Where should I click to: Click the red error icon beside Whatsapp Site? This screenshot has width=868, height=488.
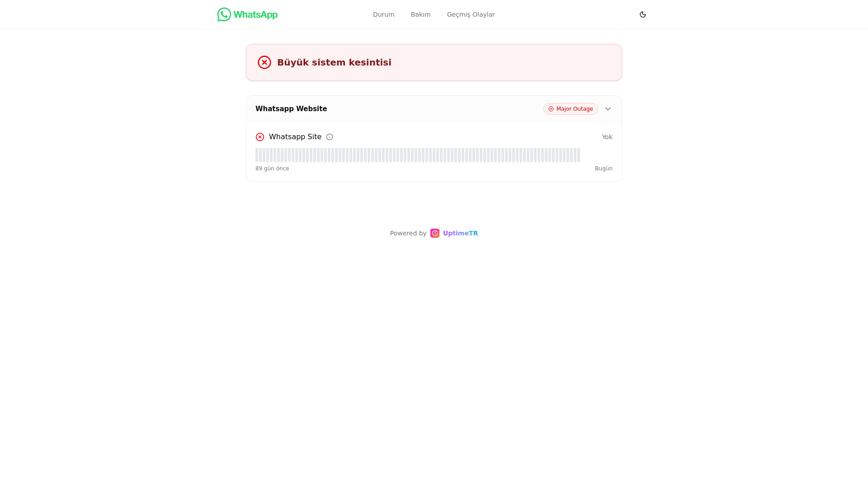coord(260,137)
